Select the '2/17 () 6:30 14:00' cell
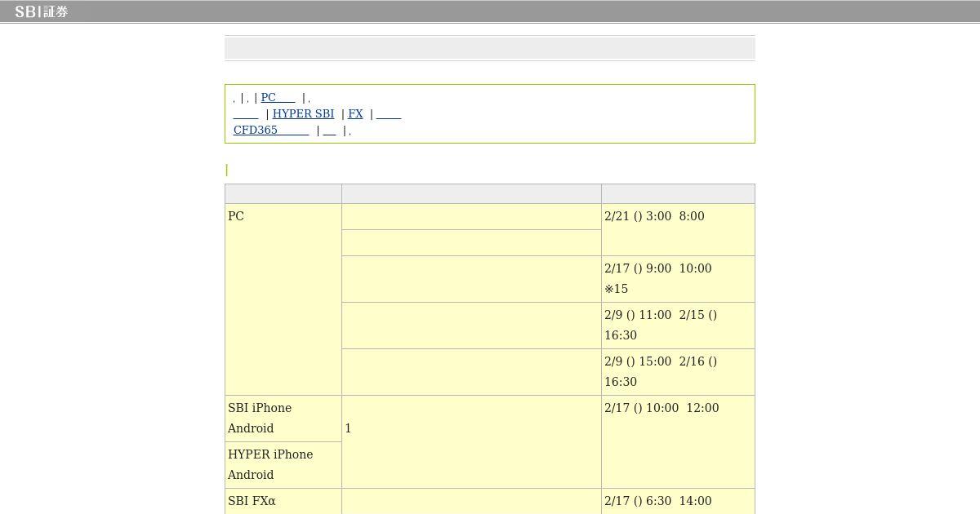The image size is (980, 514). 678,501
